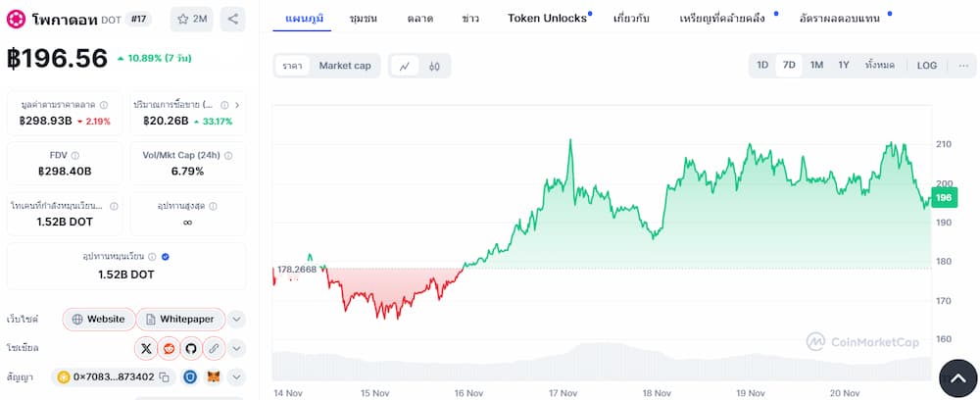Expand the โซเชียล links chevron
This screenshot has width=980, height=400.
click(x=236, y=348)
